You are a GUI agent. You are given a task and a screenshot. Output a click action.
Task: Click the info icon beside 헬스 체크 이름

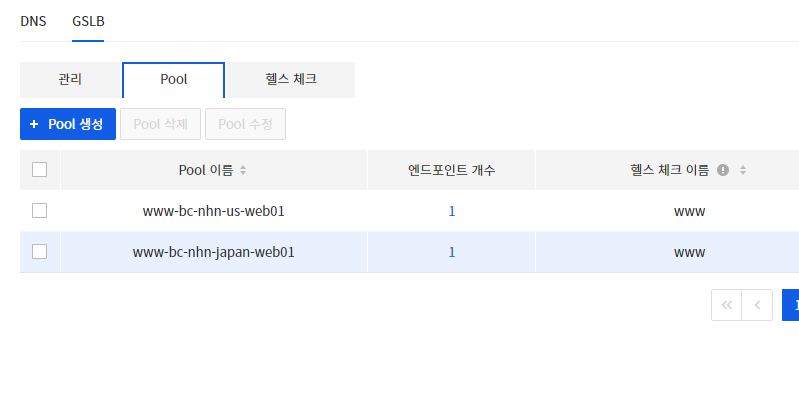pos(723,170)
